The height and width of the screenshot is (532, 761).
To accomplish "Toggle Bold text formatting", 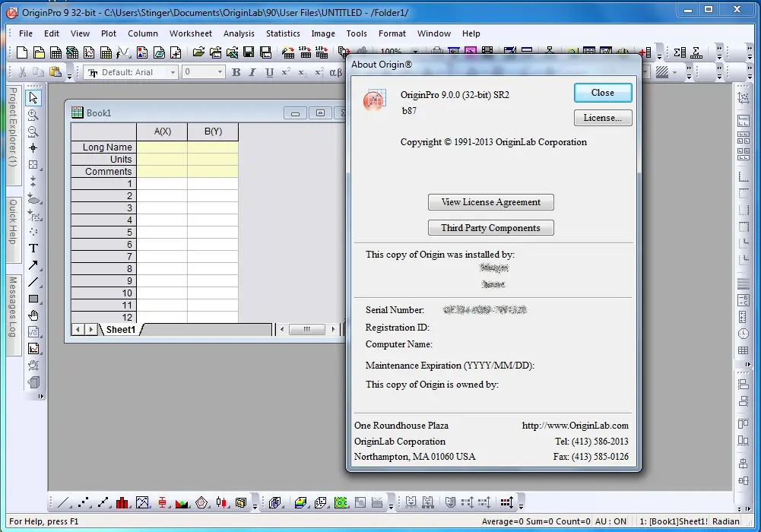I will pos(236,72).
